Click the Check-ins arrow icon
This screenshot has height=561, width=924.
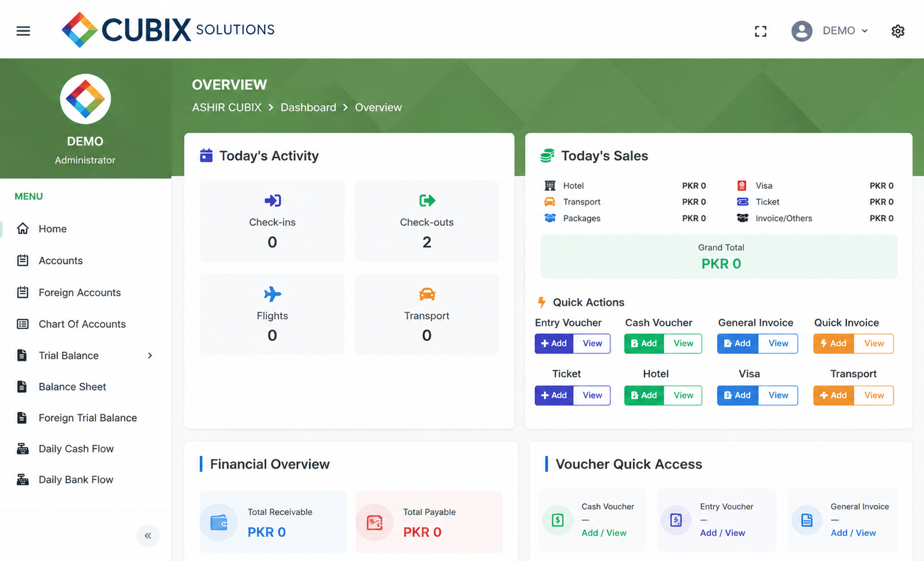click(273, 200)
